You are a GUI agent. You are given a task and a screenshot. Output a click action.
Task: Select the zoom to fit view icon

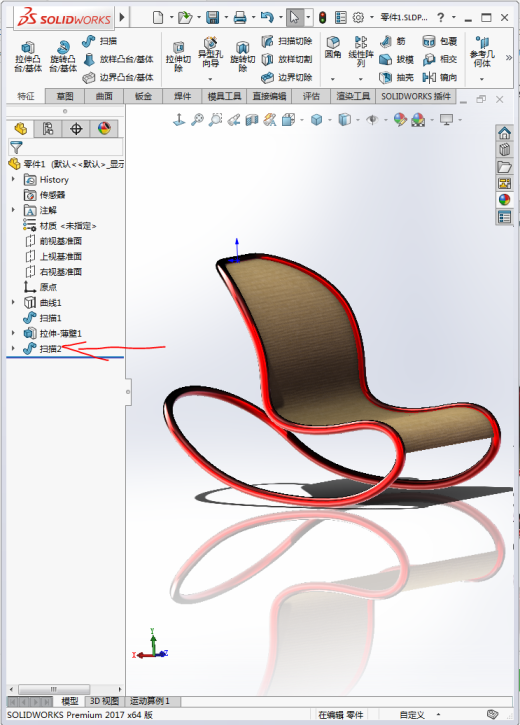197,120
